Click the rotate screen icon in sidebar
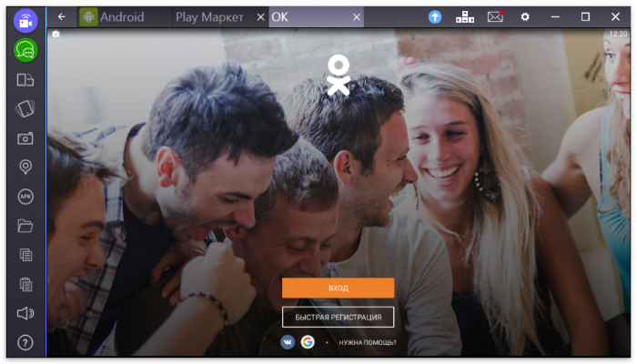The height and width of the screenshot is (364, 637). pyautogui.click(x=25, y=108)
